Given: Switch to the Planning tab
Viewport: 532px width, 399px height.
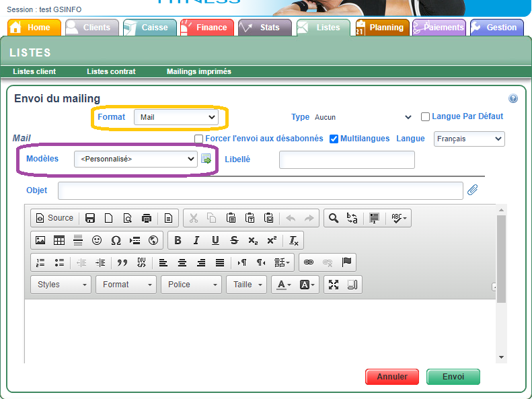Looking at the screenshot, I should (x=381, y=28).
